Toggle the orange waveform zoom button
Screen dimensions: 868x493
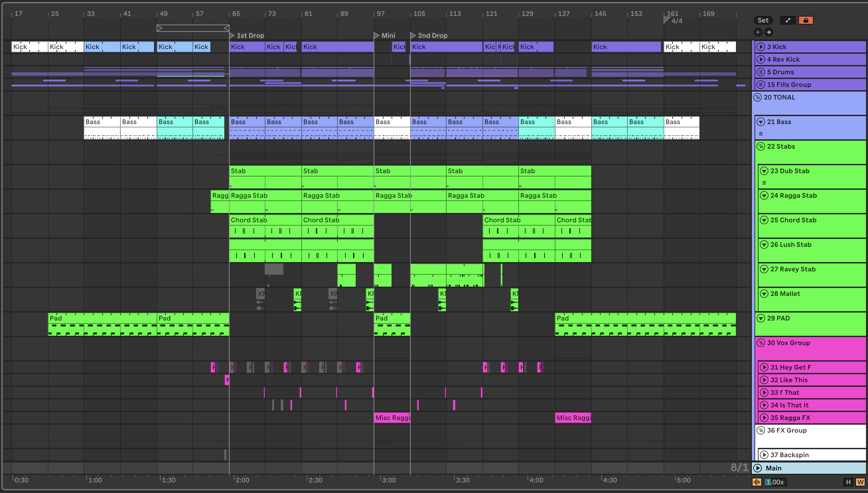pyautogui.click(x=757, y=482)
